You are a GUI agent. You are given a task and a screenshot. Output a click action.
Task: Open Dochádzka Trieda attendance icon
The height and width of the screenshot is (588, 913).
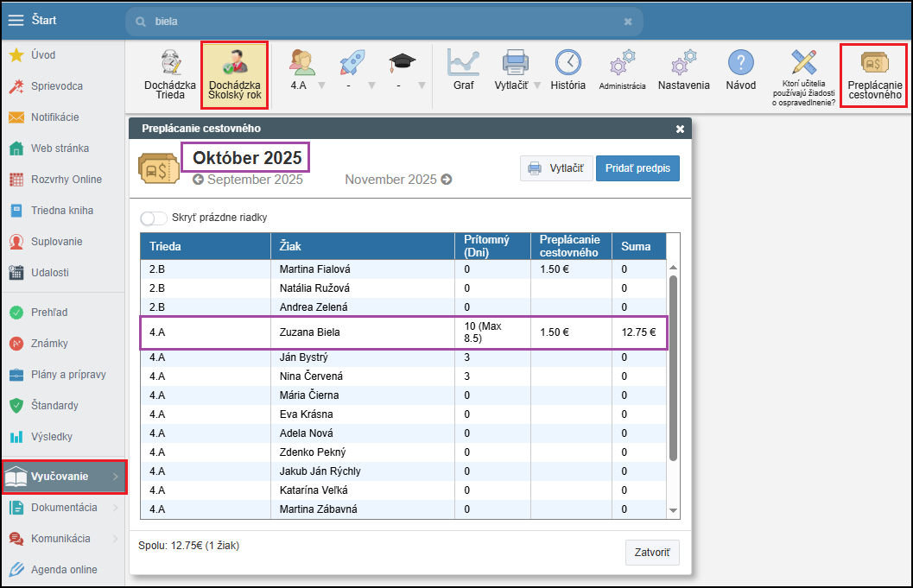170,73
